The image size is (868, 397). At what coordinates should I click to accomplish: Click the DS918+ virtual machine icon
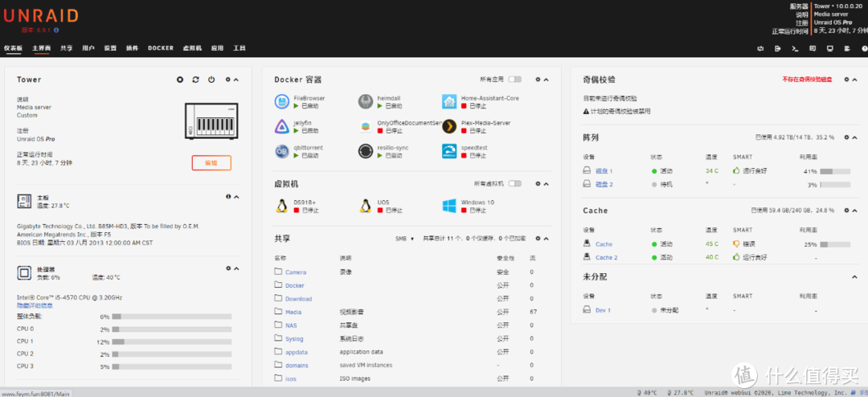click(x=282, y=206)
